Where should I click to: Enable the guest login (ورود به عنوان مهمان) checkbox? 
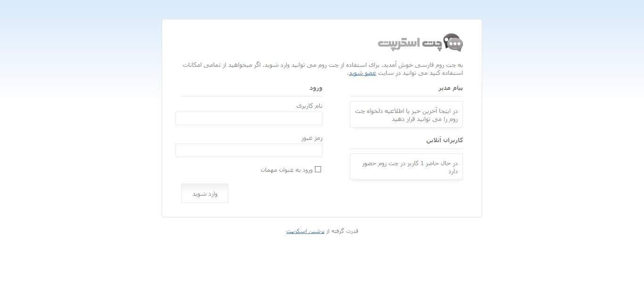[318, 169]
